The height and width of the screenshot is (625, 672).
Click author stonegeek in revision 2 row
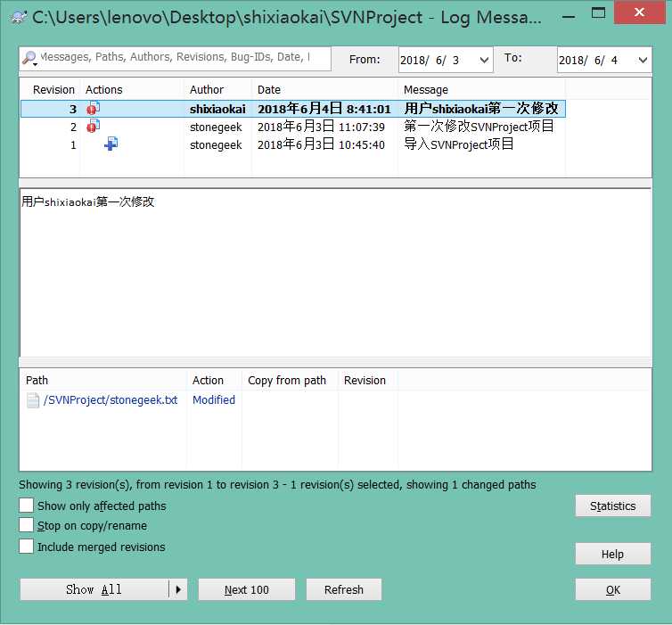click(x=216, y=127)
